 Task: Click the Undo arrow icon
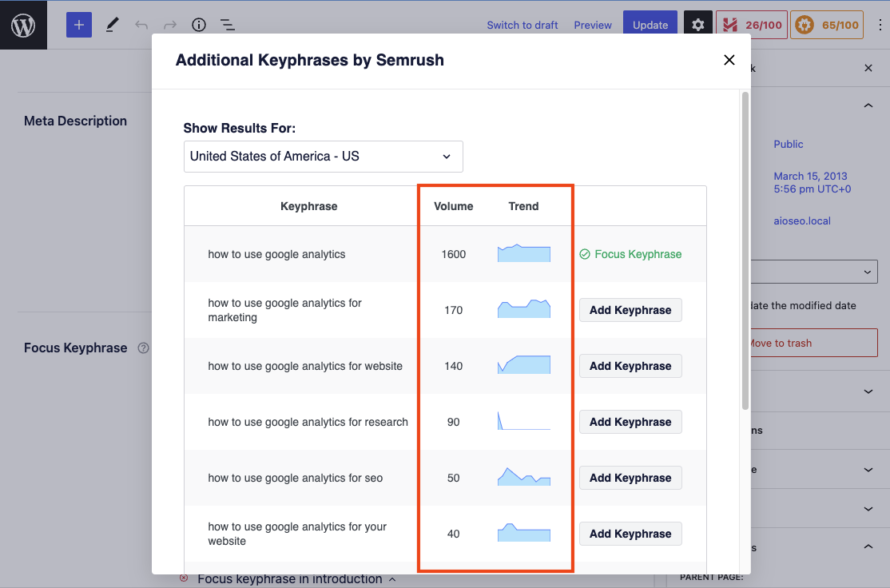(141, 25)
